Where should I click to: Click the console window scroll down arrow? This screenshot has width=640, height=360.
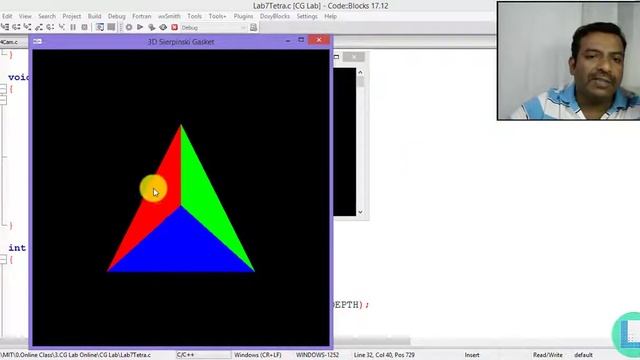[x=360, y=212]
